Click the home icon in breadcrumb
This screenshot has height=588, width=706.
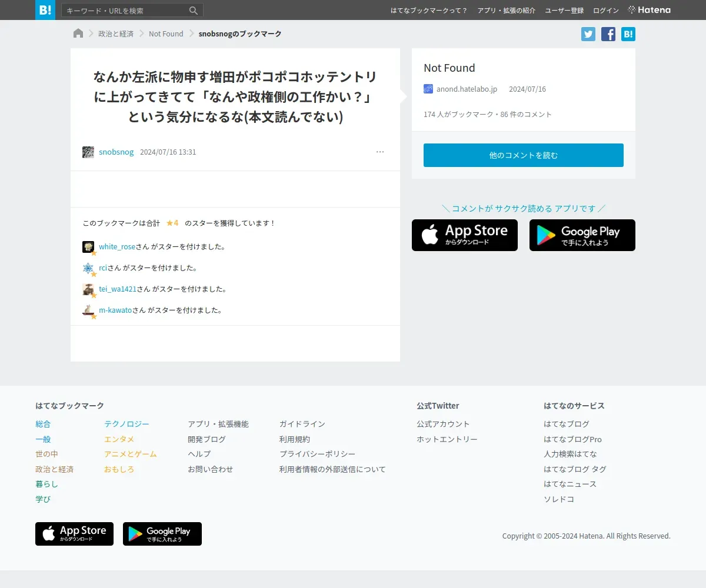point(78,34)
